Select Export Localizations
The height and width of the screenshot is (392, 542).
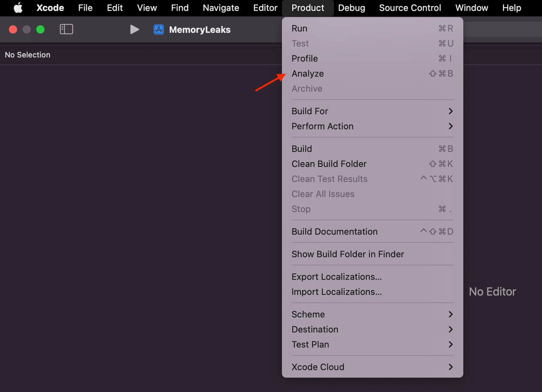pos(336,277)
